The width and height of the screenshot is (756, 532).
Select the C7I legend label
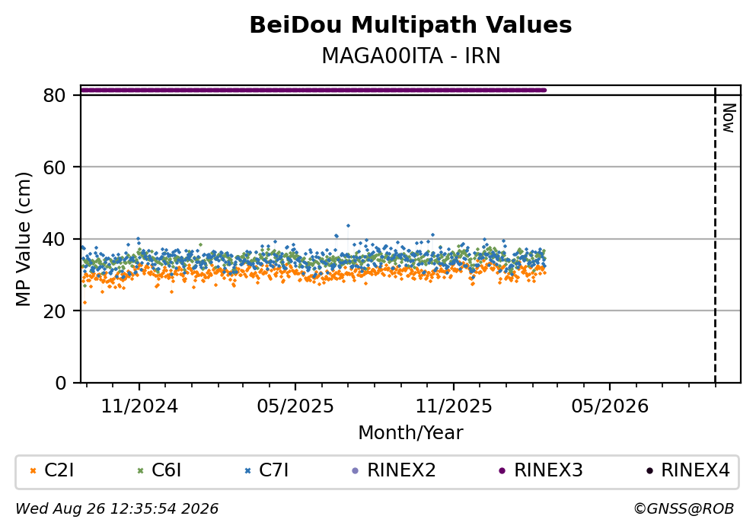pos(274,470)
